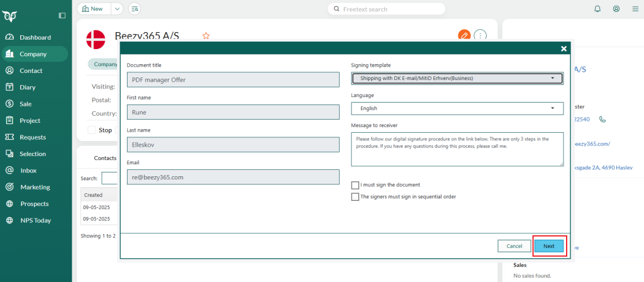Open the Project section
Viewport: 644px width, 282px height.
[35, 120]
